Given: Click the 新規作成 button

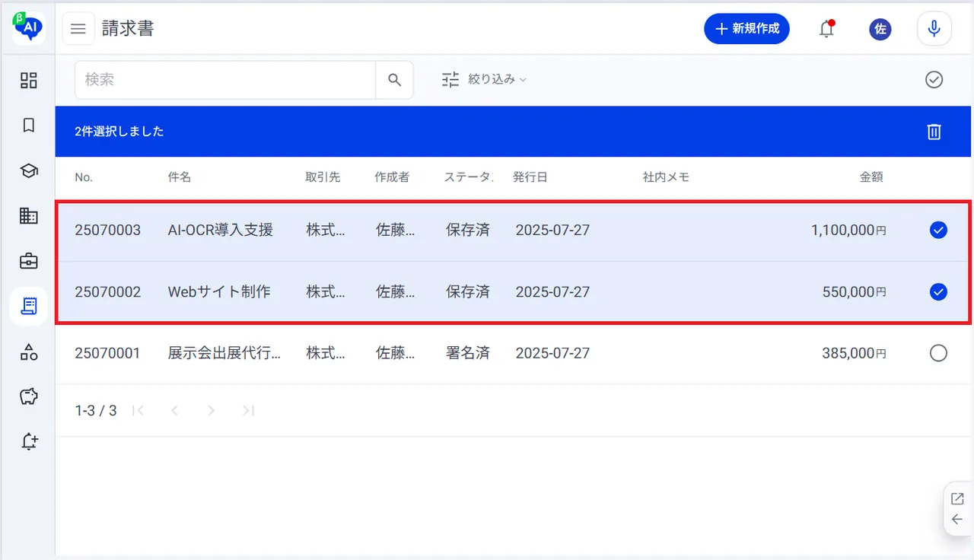Looking at the screenshot, I should [746, 29].
